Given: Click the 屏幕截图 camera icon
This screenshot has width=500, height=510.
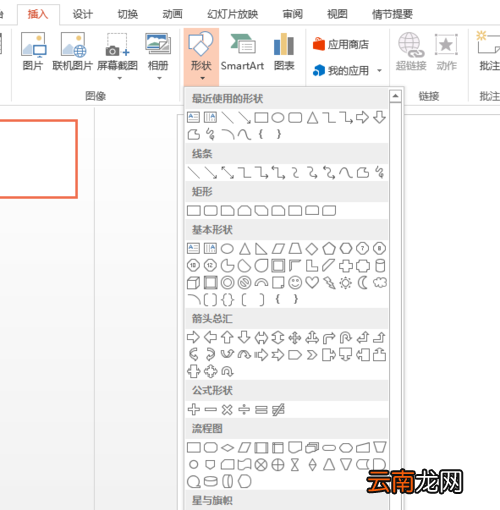Looking at the screenshot, I should pyautogui.click(x=117, y=45).
